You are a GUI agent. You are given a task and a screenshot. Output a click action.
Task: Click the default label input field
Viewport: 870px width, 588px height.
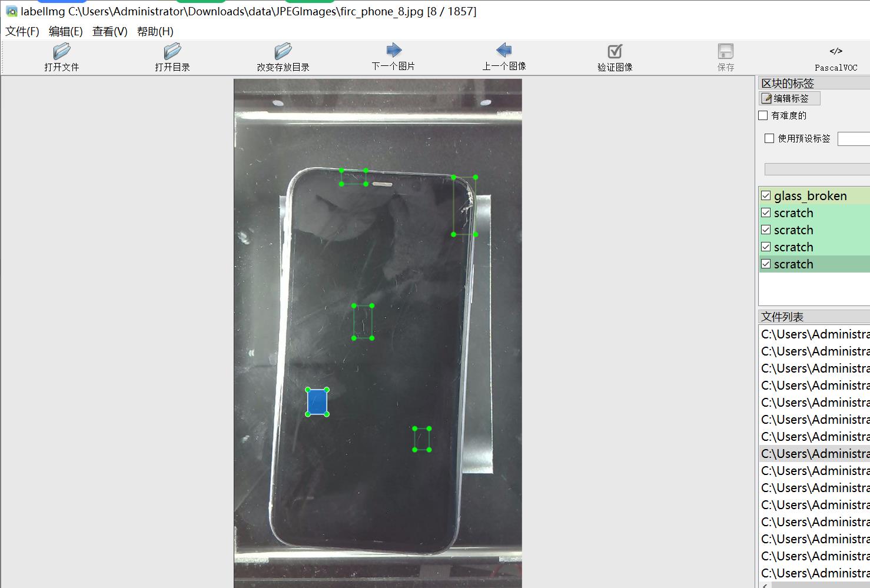[x=854, y=139]
